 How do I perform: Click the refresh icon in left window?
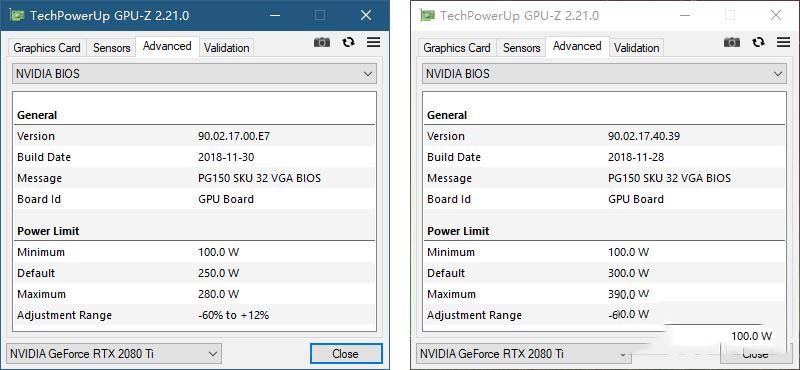point(348,42)
